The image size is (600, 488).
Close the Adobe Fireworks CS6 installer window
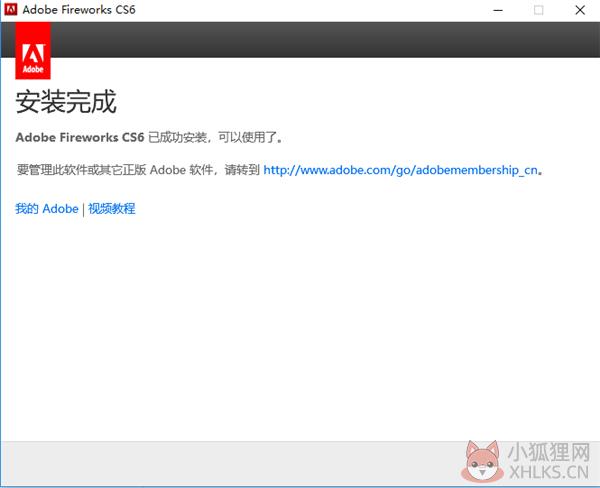pyautogui.click(x=580, y=10)
